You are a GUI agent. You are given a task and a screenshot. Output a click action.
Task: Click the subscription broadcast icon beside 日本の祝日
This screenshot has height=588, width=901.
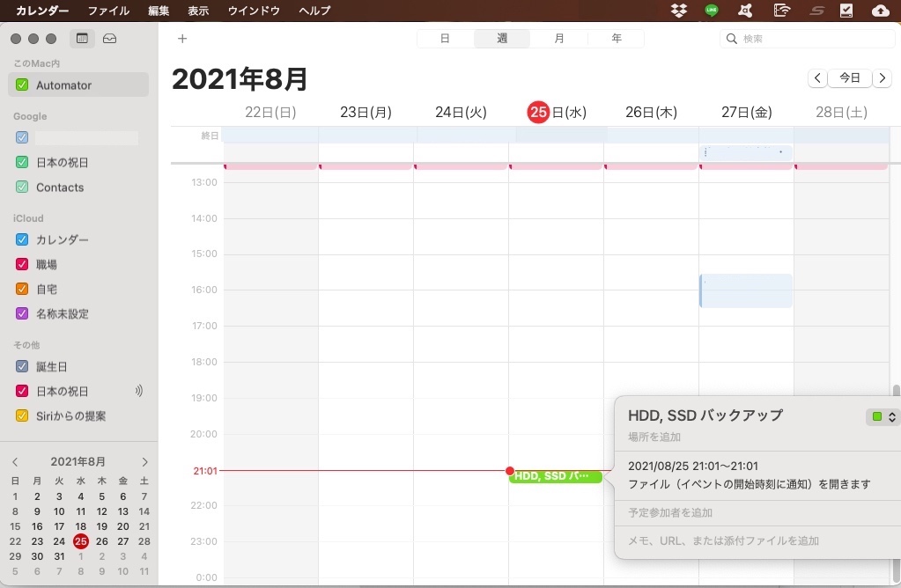tap(139, 391)
